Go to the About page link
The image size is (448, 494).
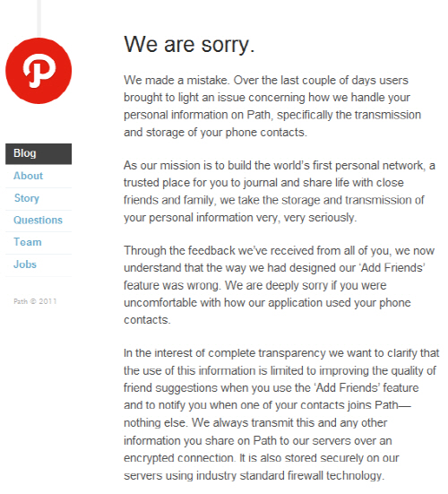[x=28, y=176]
